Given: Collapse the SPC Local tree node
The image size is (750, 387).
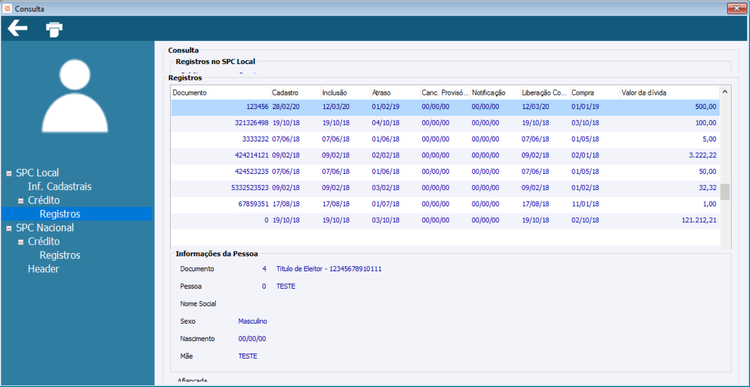Looking at the screenshot, I should pyautogui.click(x=9, y=174).
